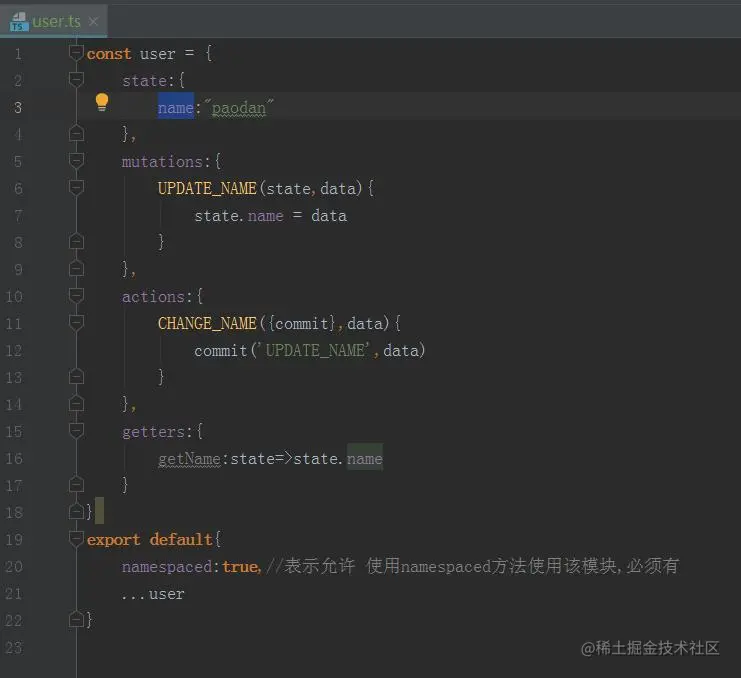Collapse CHANGE_NAME function fold on line 11

click(76, 323)
